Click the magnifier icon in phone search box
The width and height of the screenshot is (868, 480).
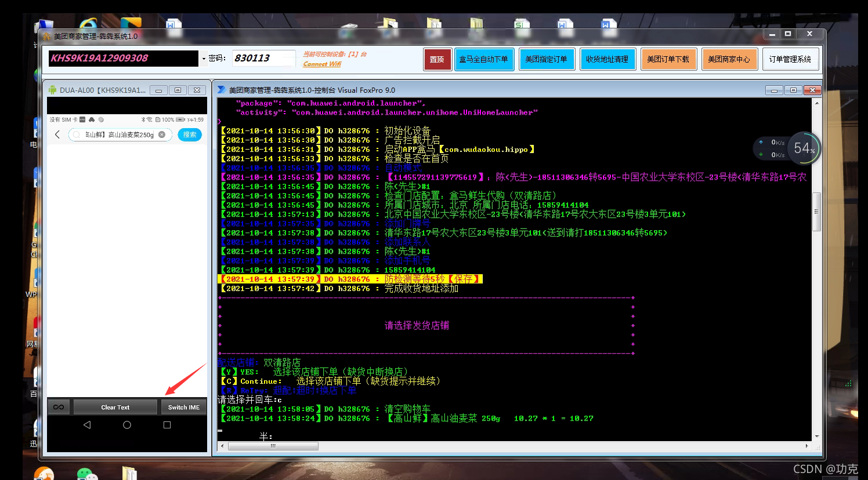77,134
